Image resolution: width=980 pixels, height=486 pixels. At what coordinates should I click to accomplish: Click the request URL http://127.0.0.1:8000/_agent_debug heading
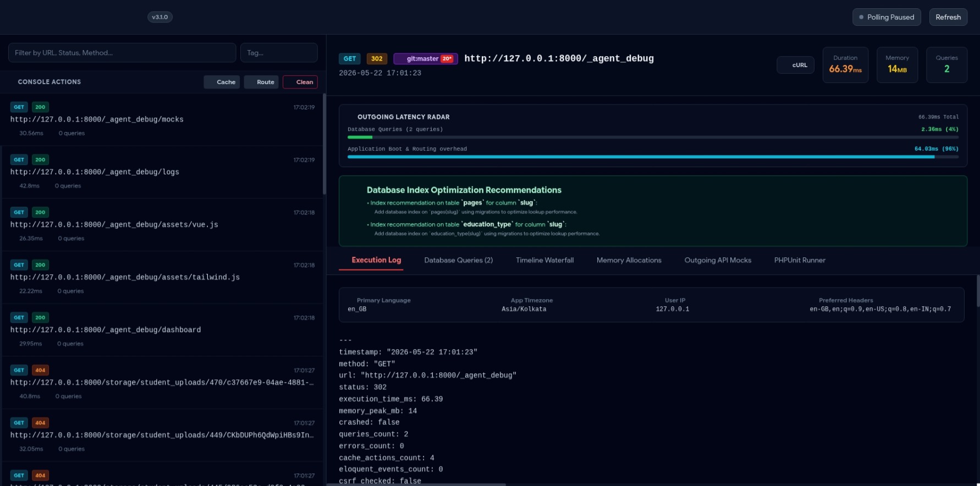click(x=559, y=58)
